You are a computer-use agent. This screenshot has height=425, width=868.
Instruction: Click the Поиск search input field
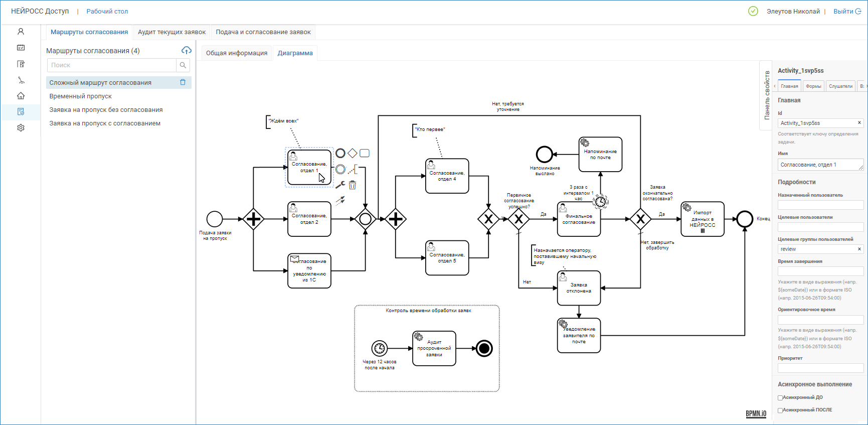pyautogui.click(x=112, y=65)
